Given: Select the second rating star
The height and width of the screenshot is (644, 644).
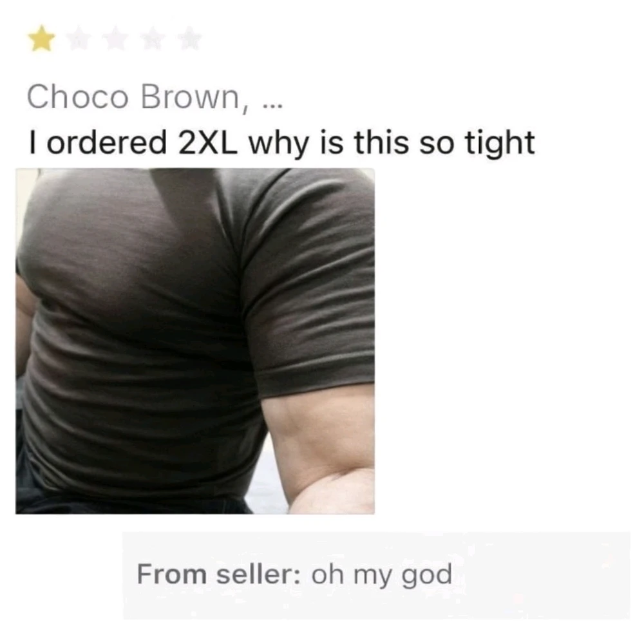Looking at the screenshot, I should coord(79,38).
